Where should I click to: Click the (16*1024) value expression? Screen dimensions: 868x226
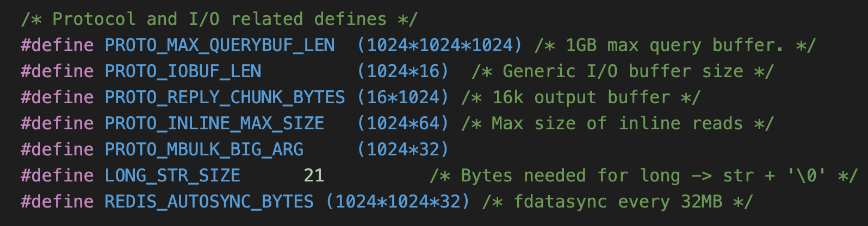point(403,97)
